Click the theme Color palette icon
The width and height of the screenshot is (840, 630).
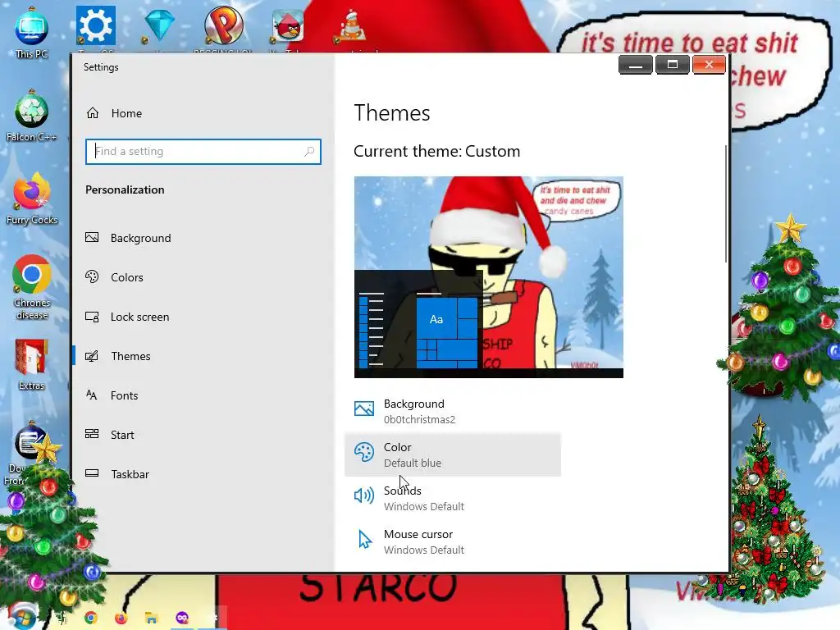tap(364, 452)
